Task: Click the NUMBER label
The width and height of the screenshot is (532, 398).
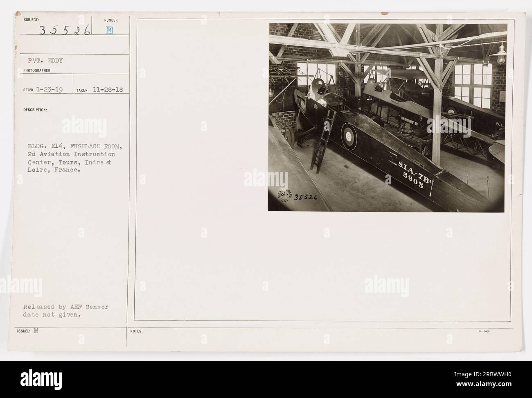Action: (x=111, y=20)
